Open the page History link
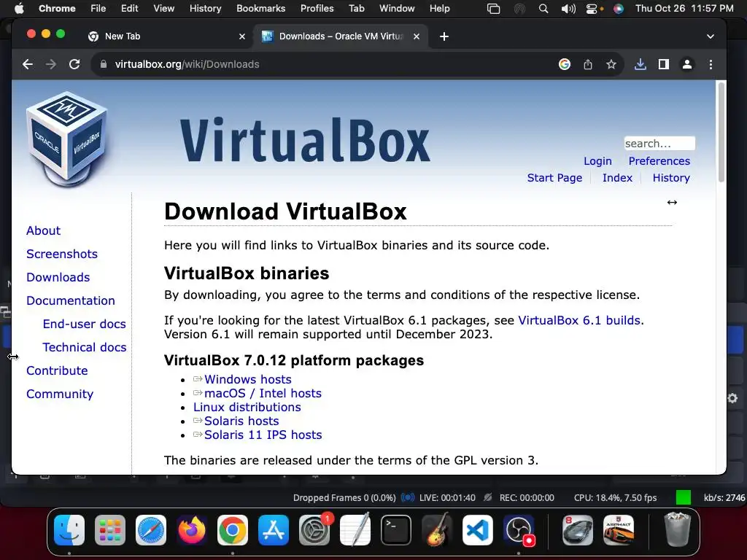Screen dimensions: 747x560 point(671,178)
